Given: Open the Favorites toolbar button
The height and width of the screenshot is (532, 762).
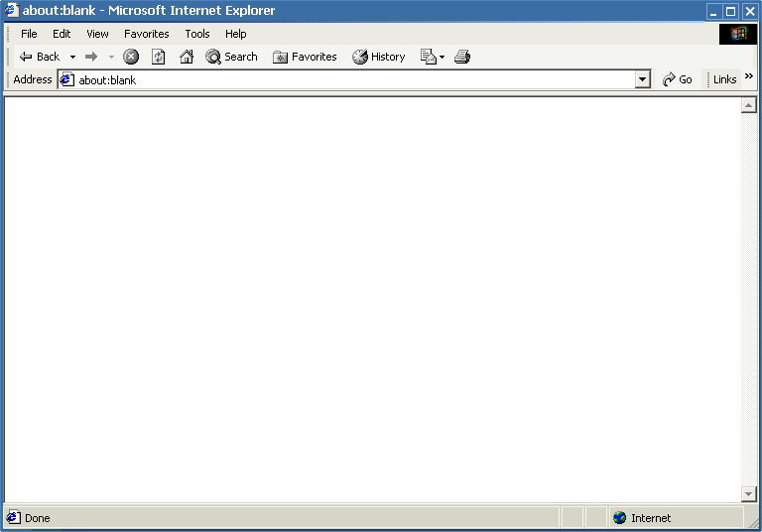Looking at the screenshot, I should click(x=305, y=57).
